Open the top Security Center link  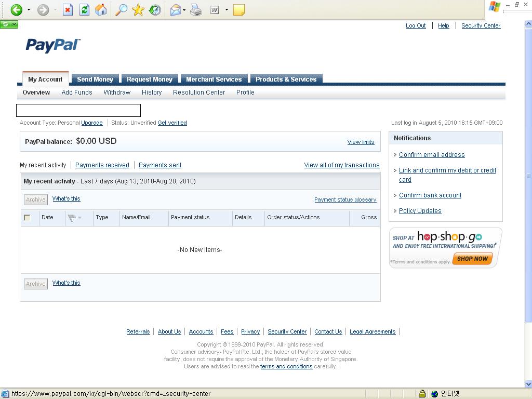[x=481, y=25]
